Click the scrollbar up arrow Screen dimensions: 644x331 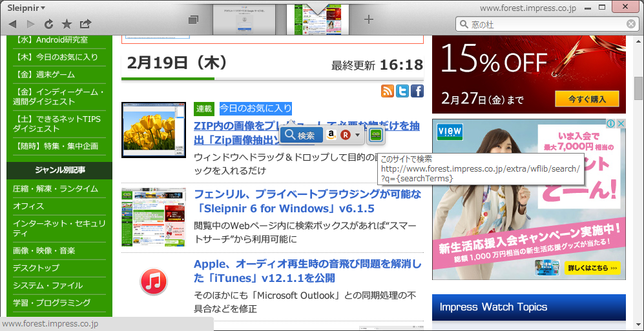638,40
